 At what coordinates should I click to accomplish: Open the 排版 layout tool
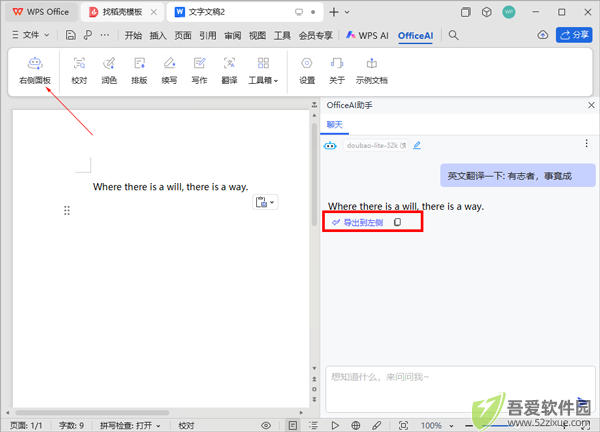point(139,71)
